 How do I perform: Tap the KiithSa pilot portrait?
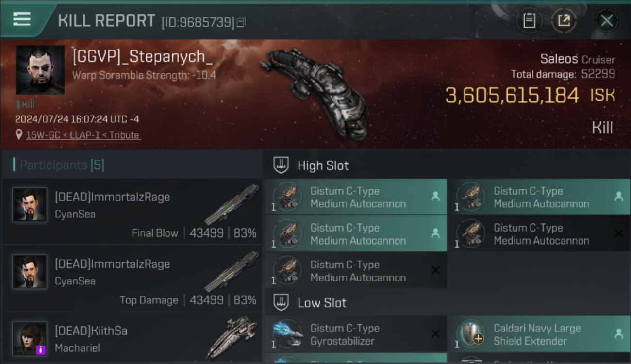click(30, 338)
